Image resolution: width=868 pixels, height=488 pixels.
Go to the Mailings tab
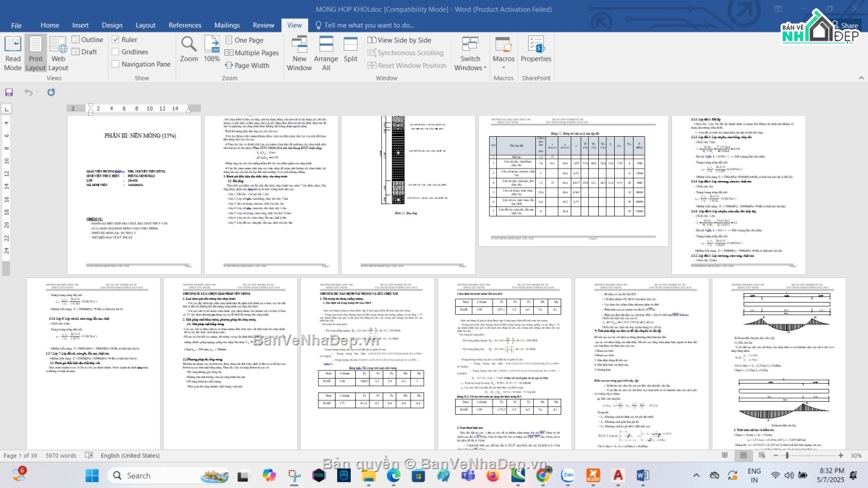227,25
